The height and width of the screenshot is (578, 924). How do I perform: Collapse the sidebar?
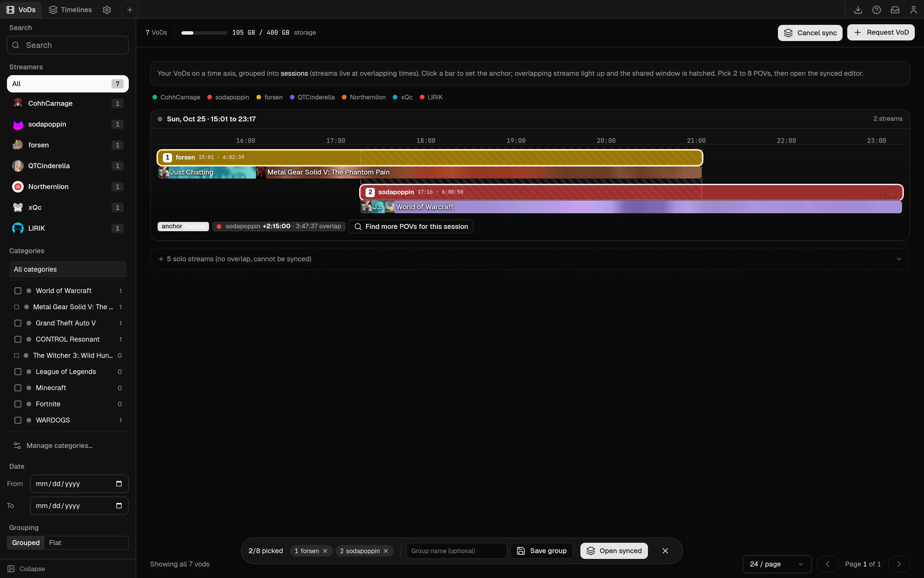[x=26, y=569]
